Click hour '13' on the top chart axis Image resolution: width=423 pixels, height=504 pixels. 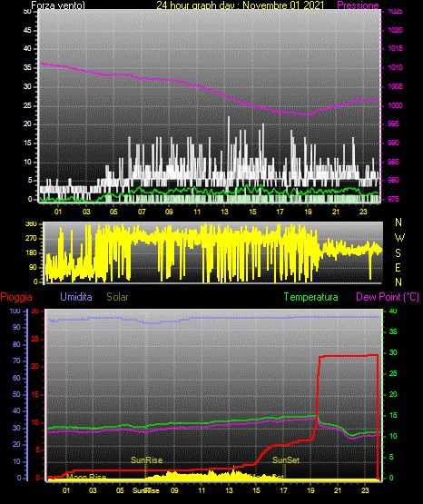pyautogui.click(x=224, y=212)
